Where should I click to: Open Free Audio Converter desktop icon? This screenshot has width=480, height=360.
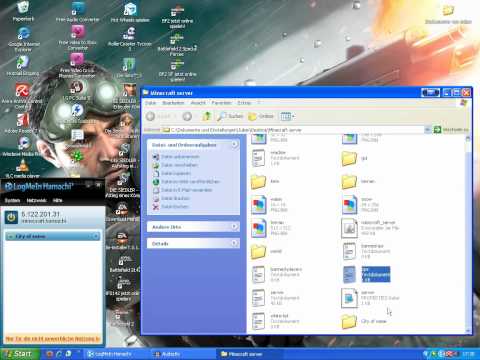coord(78,12)
